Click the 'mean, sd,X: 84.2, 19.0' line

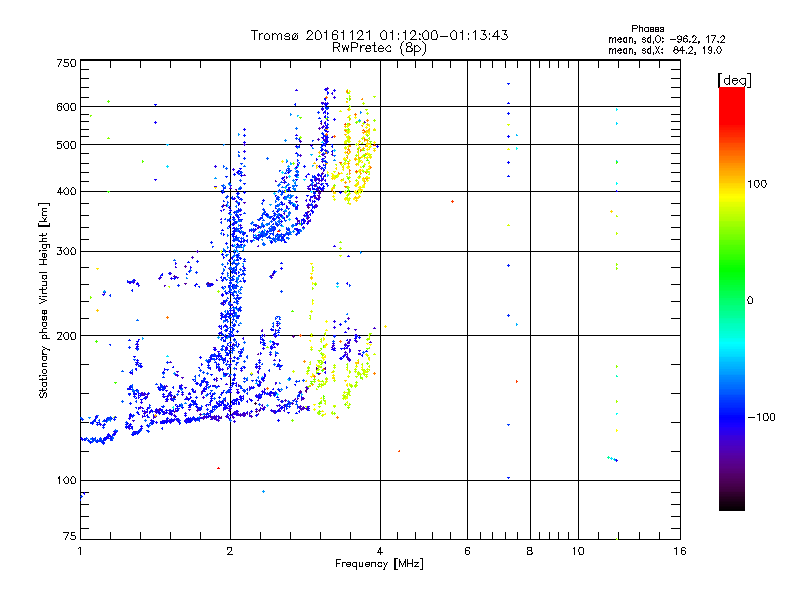[x=665, y=50]
